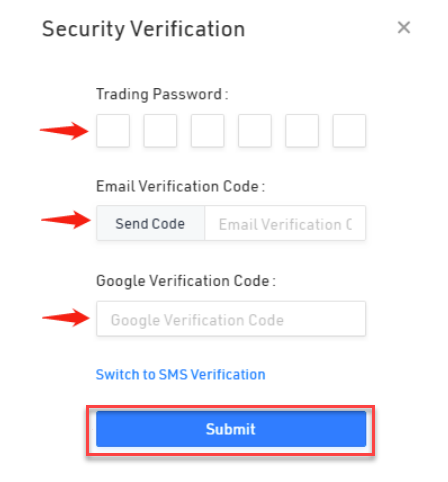Click the fourth Trading Password digit box
448x482 pixels.
[255, 131]
